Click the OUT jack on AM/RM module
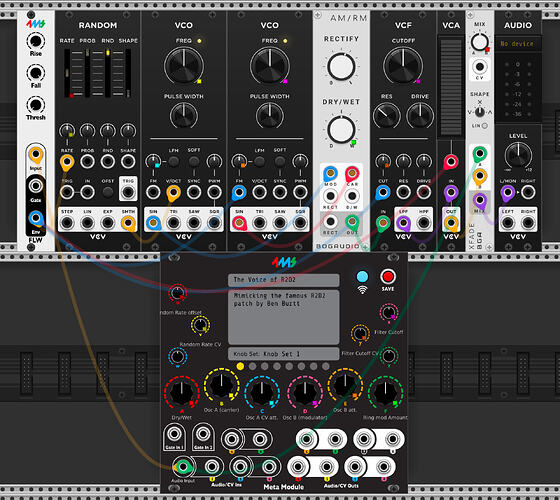 tap(352, 222)
